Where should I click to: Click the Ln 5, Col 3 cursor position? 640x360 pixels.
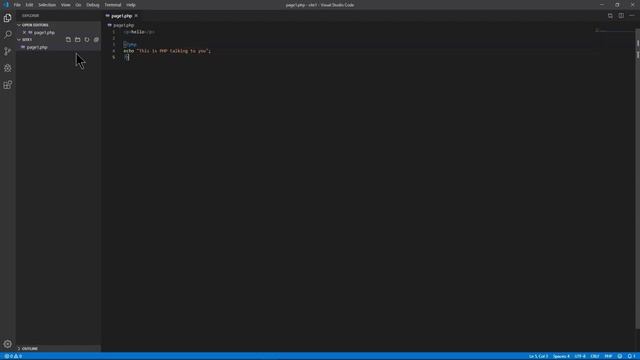click(538, 356)
